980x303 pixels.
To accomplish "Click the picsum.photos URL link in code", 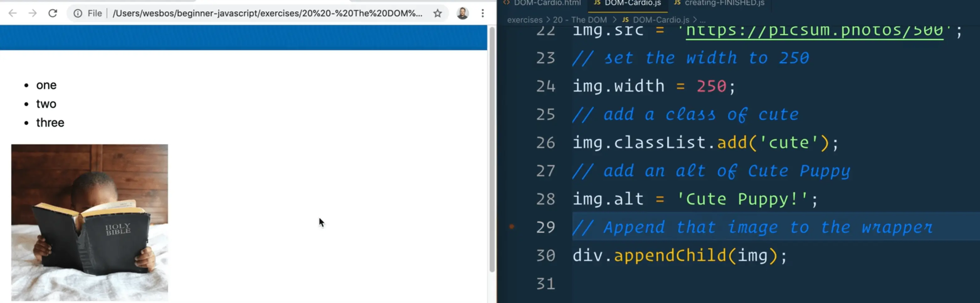I will coord(814,30).
